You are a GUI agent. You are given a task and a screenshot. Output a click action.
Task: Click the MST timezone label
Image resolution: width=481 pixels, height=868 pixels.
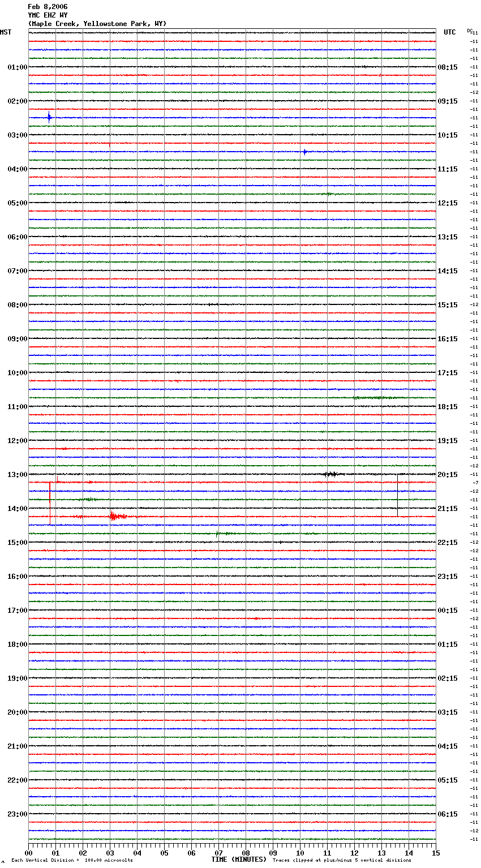tap(6, 32)
